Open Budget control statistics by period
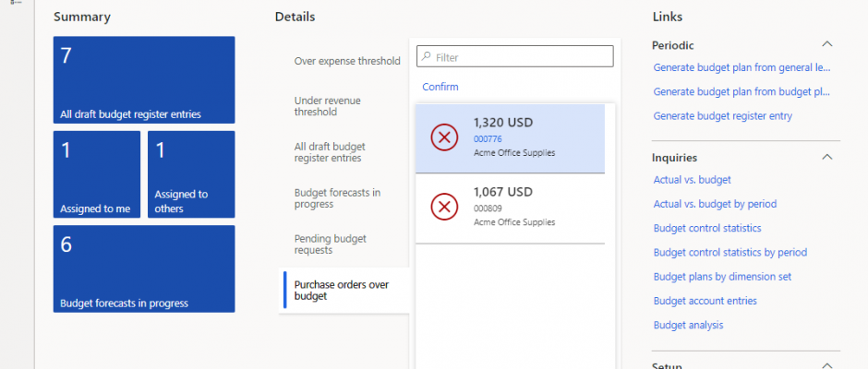Image resolution: width=868 pixels, height=369 pixels. click(x=730, y=252)
